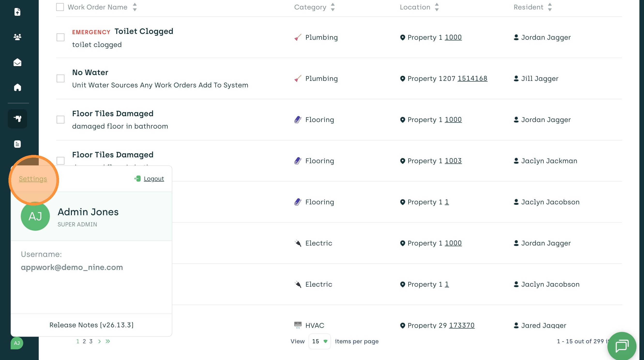Check the No Water work order checkbox

click(61, 78)
